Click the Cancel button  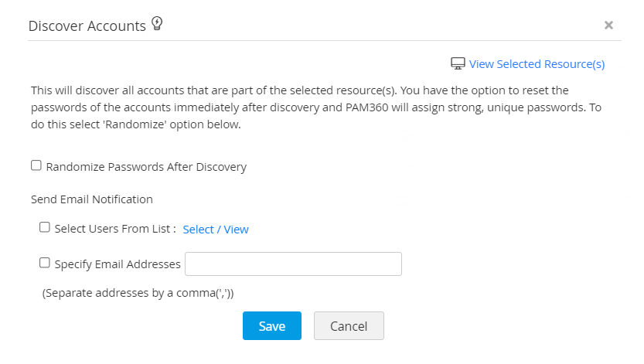[x=349, y=326]
